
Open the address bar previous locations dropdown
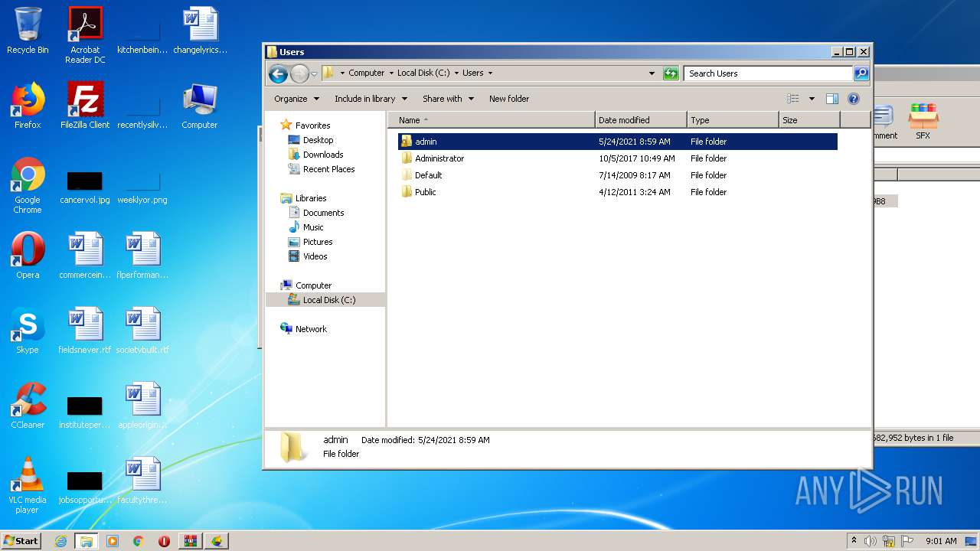(x=652, y=73)
